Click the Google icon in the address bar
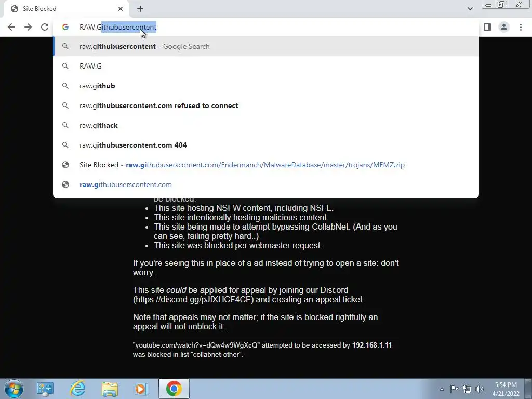This screenshot has height=399, width=532. click(65, 27)
